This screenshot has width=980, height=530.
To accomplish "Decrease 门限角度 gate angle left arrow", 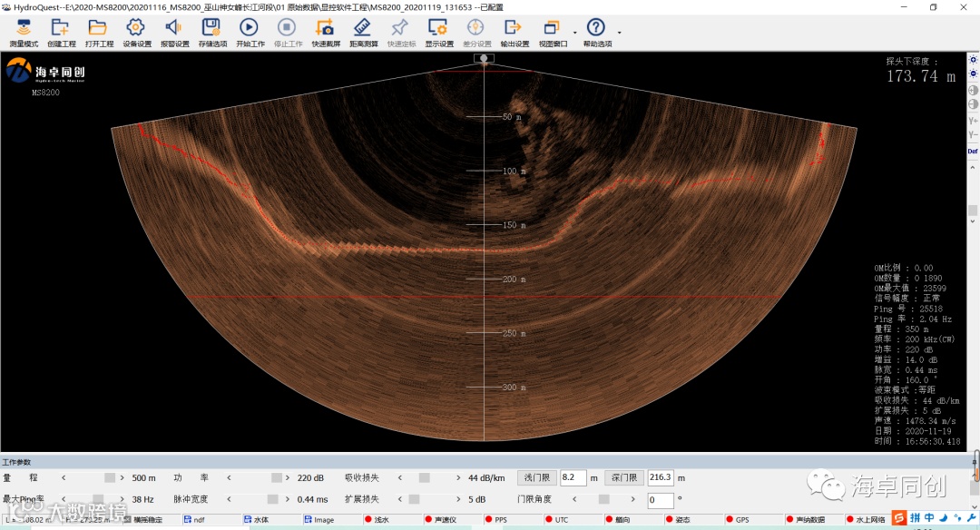I will 574,499.
